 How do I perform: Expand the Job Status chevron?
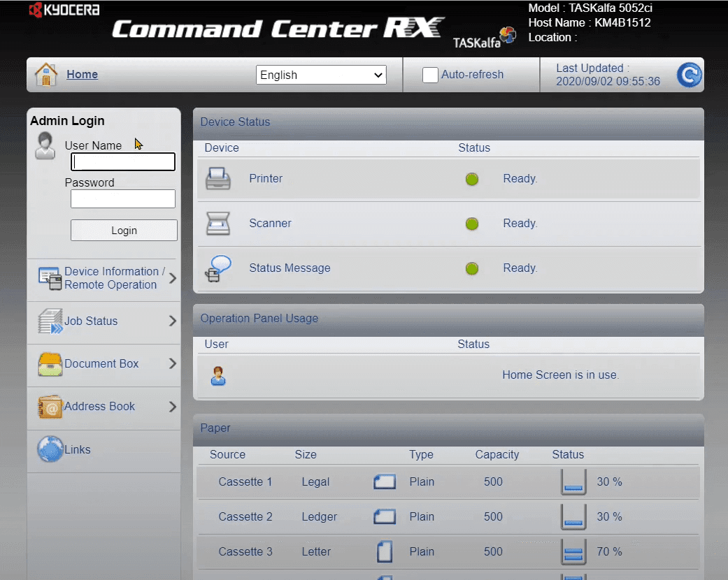[x=173, y=321]
